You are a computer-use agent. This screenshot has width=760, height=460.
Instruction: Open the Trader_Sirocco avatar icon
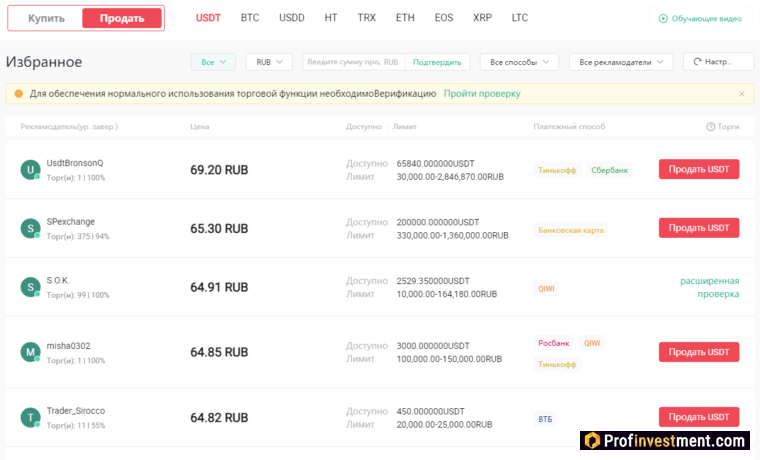pyautogui.click(x=30, y=417)
